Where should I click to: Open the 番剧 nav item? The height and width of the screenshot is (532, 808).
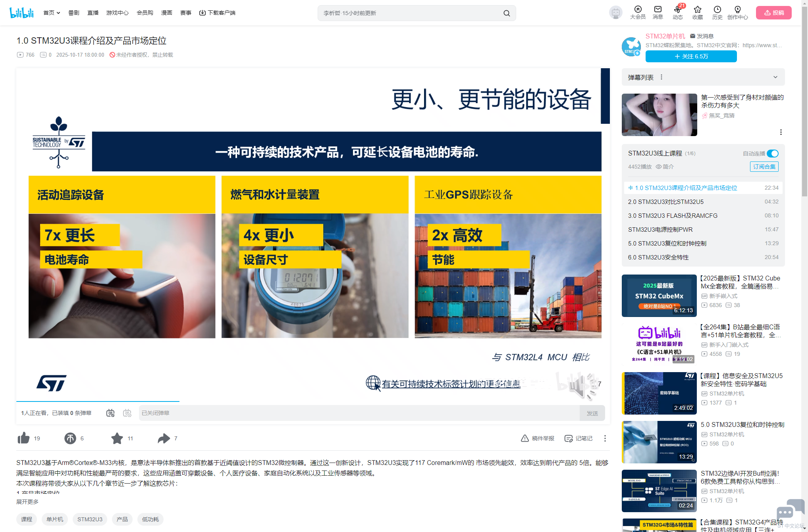coord(73,13)
